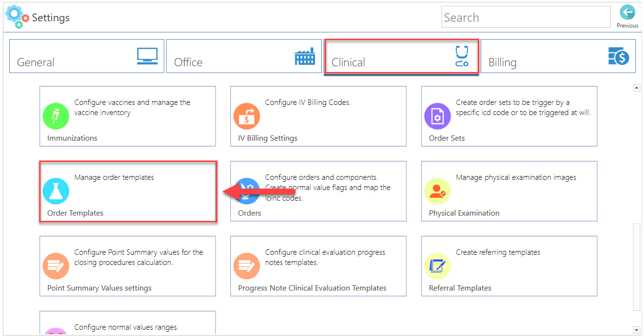Click the orange IV Billing Settings icon
Viewport: 644px width, 336px height.
247,116
